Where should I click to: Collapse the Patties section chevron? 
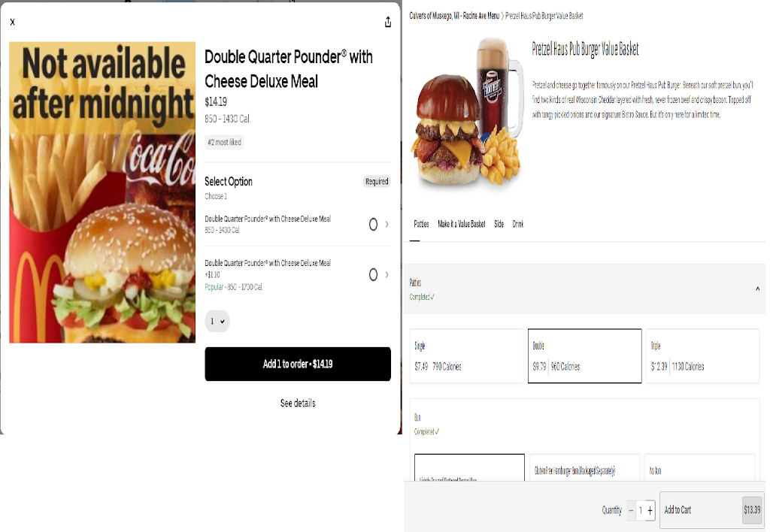(x=757, y=289)
